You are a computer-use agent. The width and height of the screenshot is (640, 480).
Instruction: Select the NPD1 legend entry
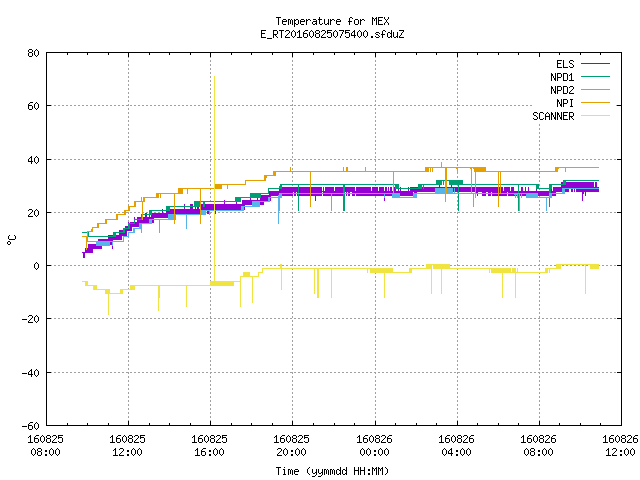coord(562,77)
